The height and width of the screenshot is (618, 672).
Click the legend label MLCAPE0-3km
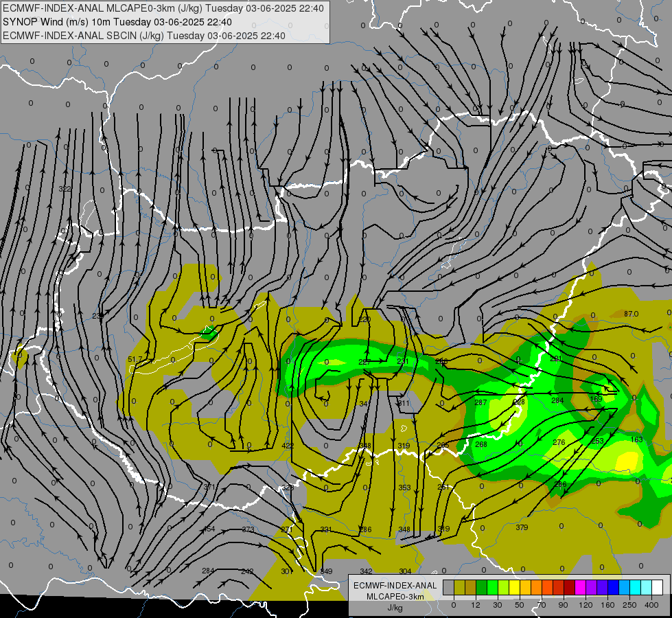pyautogui.click(x=395, y=597)
